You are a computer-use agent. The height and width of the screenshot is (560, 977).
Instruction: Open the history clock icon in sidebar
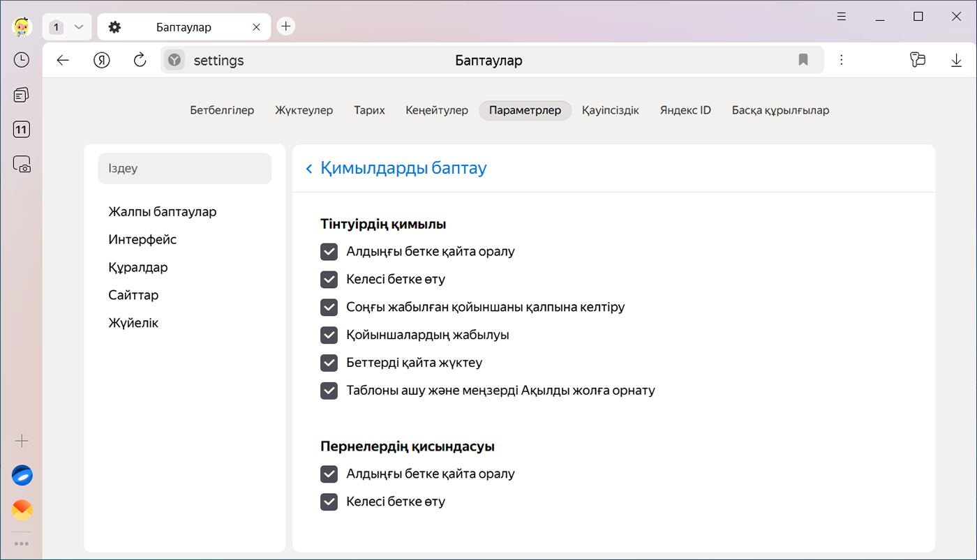coord(22,60)
